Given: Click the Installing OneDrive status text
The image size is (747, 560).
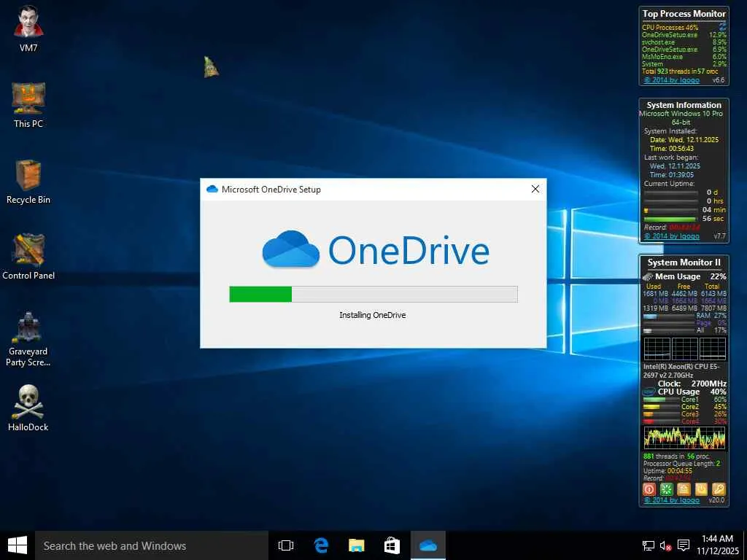Looking at the screenshot, I should [373, 315].
